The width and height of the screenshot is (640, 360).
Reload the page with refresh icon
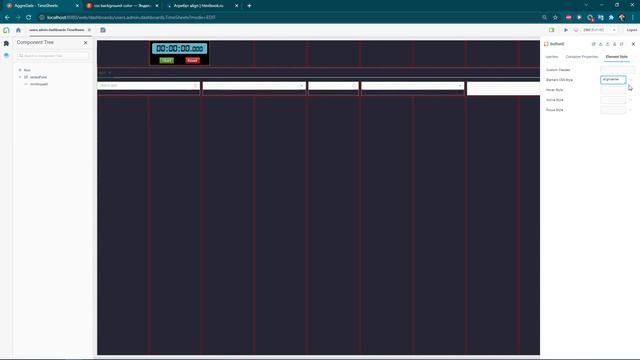(29, 18)
